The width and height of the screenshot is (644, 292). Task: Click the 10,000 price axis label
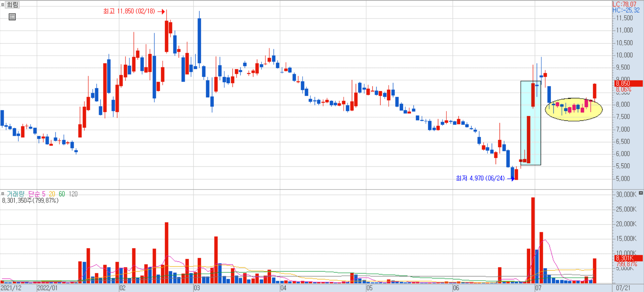point(624,55)
